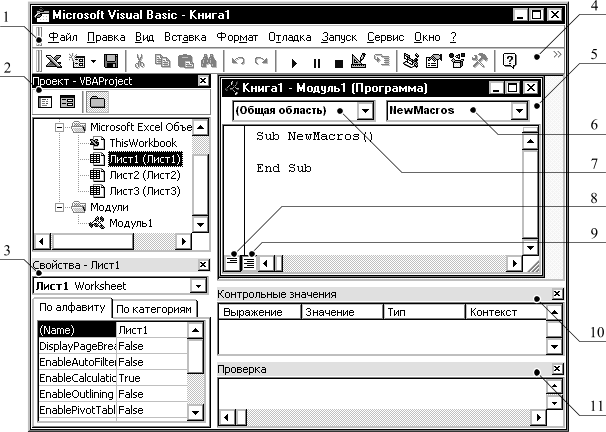Viewport: 606px width, 432px height.
Task: Collapse the Модули tree folder
Action: click(x=59, y=207)
